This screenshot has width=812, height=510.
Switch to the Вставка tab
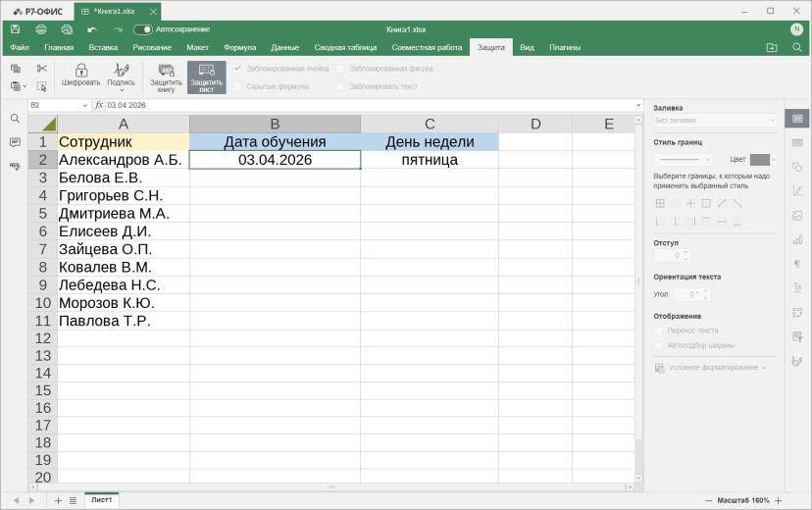pos(103,48)
